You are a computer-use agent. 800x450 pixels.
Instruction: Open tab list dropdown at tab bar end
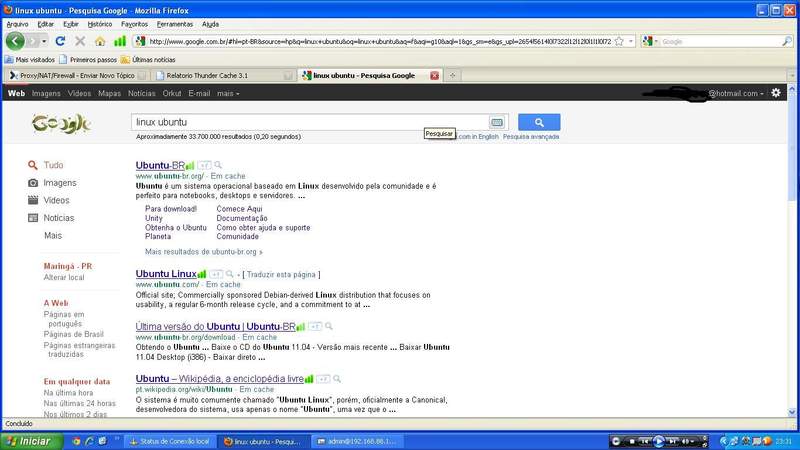(792, 76)
